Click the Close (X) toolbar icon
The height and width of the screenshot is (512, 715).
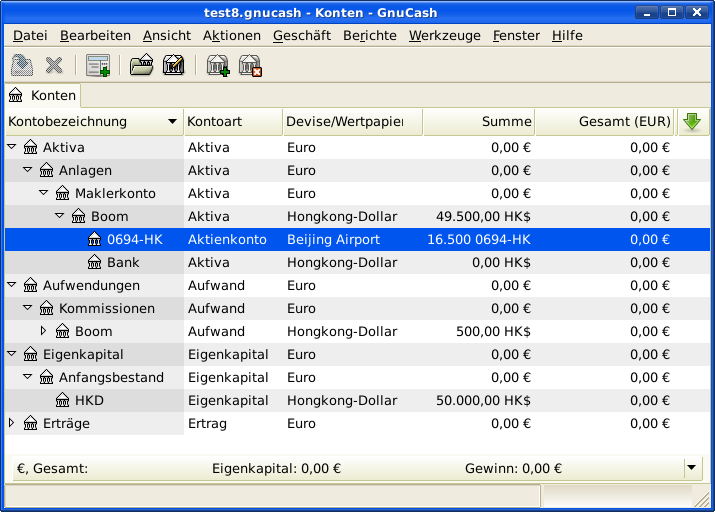click(x=54, y=66)
